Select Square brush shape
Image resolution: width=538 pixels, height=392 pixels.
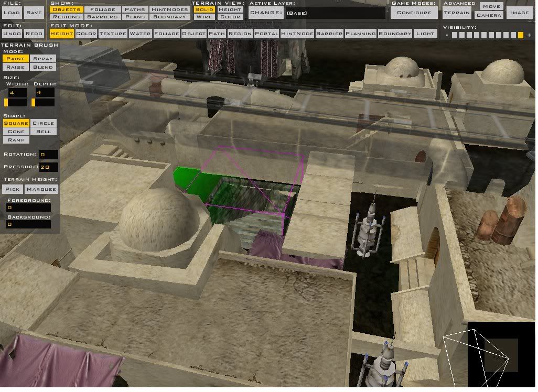(16, 123)
